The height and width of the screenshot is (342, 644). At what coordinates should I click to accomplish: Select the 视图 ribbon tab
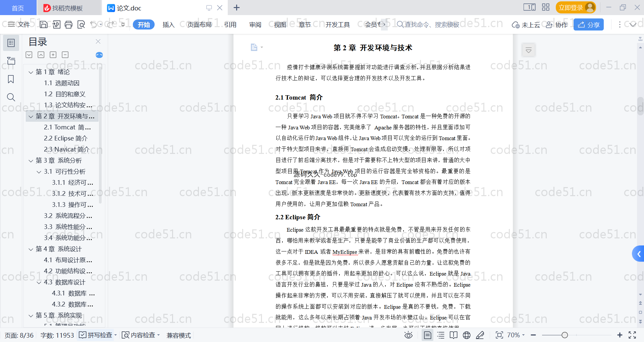[280, 24]
